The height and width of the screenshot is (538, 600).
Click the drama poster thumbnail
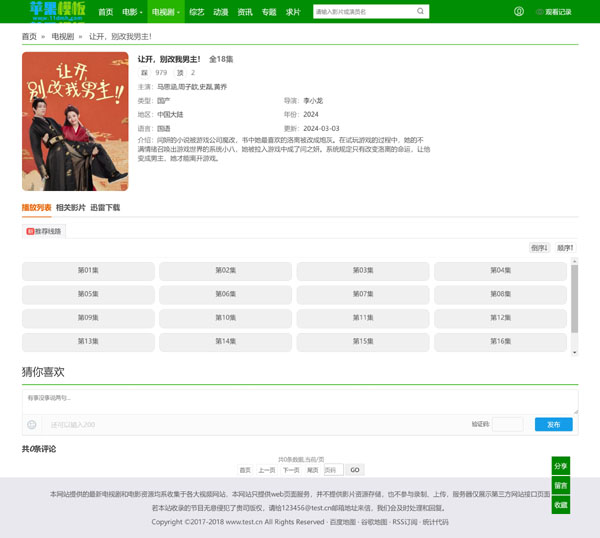tap(75, 121)
